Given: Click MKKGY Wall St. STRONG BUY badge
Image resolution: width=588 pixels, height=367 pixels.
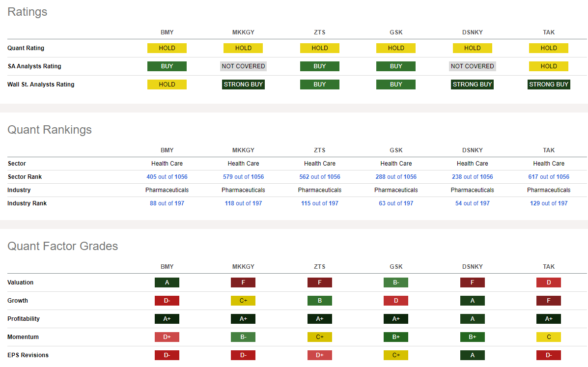Looking at the screenshot, I should point(243,85).
